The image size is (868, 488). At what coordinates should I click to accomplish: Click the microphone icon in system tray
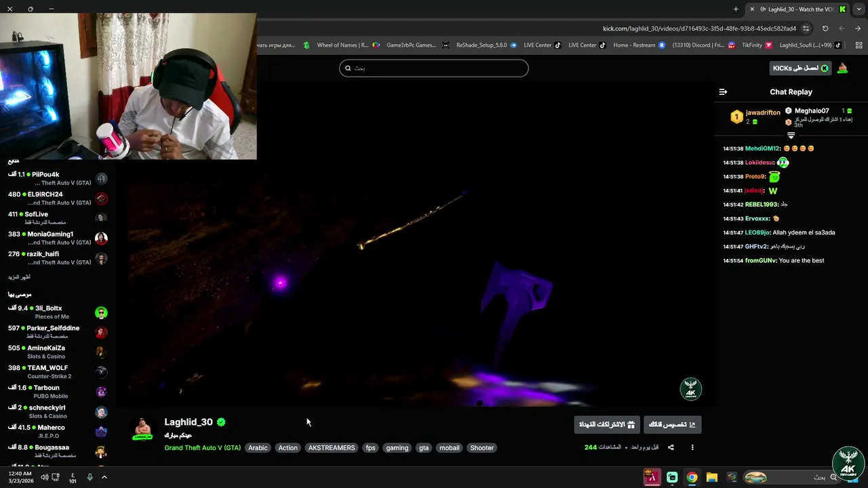click(x=90, y=477)
